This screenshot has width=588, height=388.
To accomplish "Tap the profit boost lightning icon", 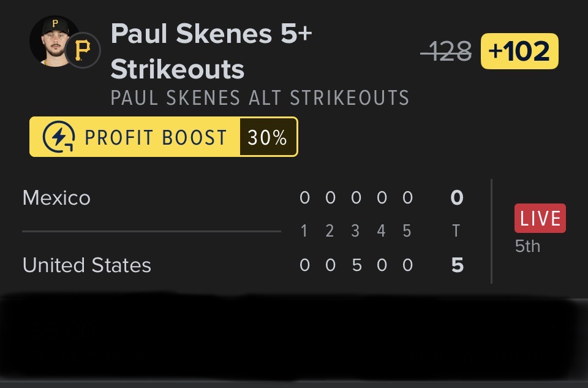I will click(59, 137).
